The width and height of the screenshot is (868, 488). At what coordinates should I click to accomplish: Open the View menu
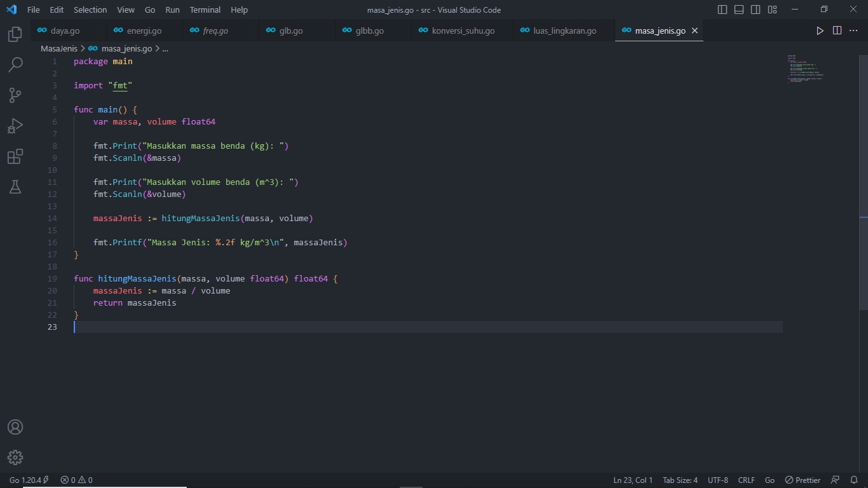click(x=126, y=10)
